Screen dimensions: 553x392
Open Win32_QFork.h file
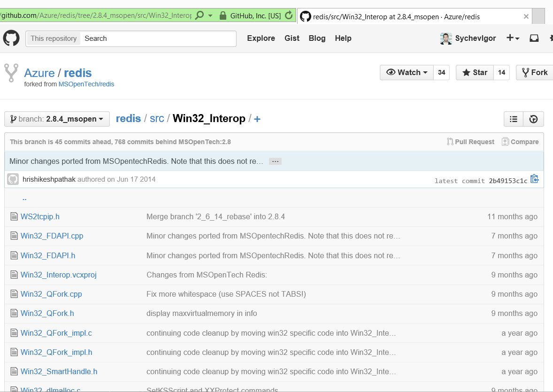point(47,313)
